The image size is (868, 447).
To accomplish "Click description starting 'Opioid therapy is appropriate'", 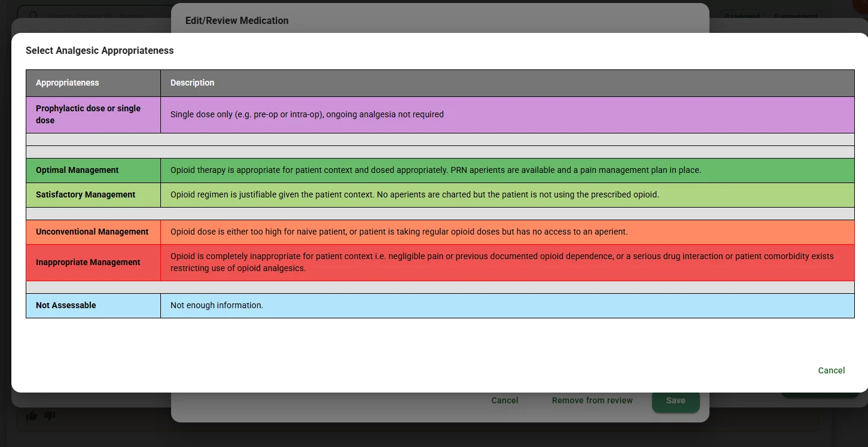I will pyautogui.click(x=435, y=170).
